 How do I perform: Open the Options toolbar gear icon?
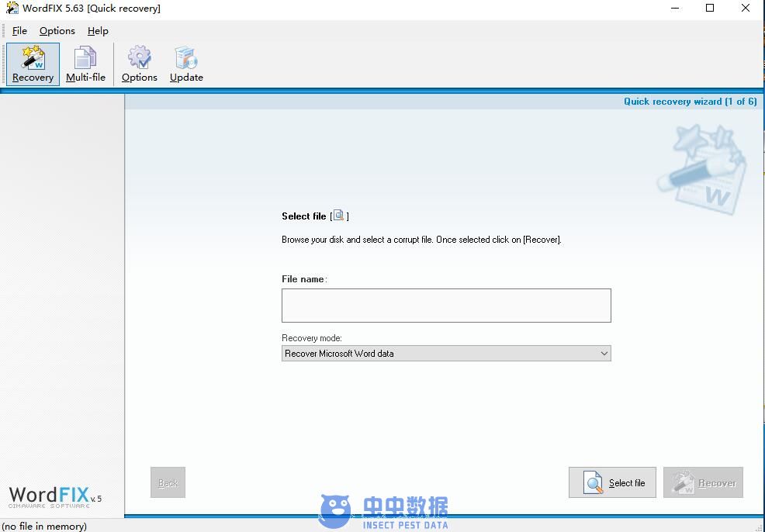tap(140, 64)
